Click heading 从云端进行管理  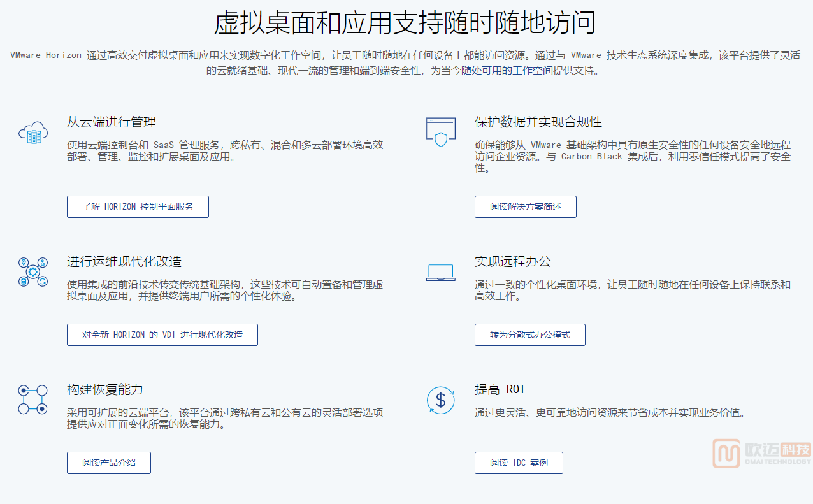[x=112, y=122]
